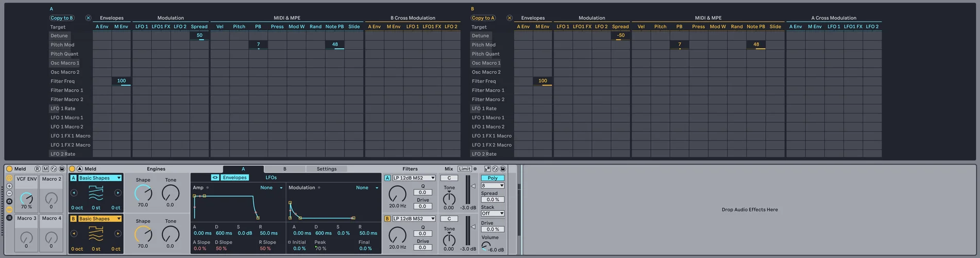Click the rack save preset disk icon
This screenshot has width=980, height=258.
pos(62,169)
